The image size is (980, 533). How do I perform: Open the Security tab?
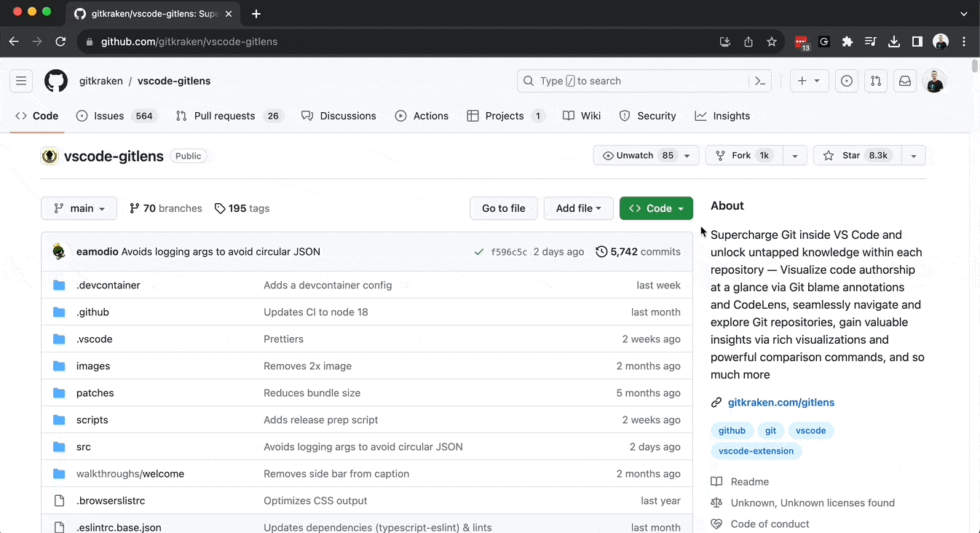[x=648, y=116]
